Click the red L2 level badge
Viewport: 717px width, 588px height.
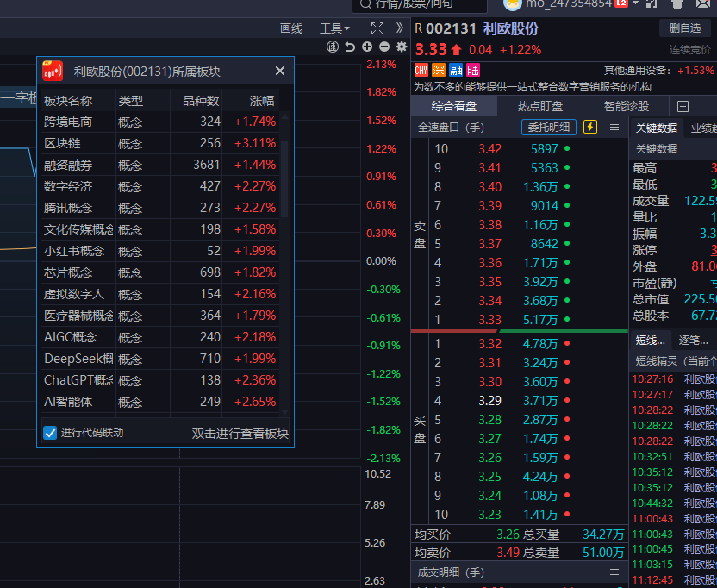621,3
